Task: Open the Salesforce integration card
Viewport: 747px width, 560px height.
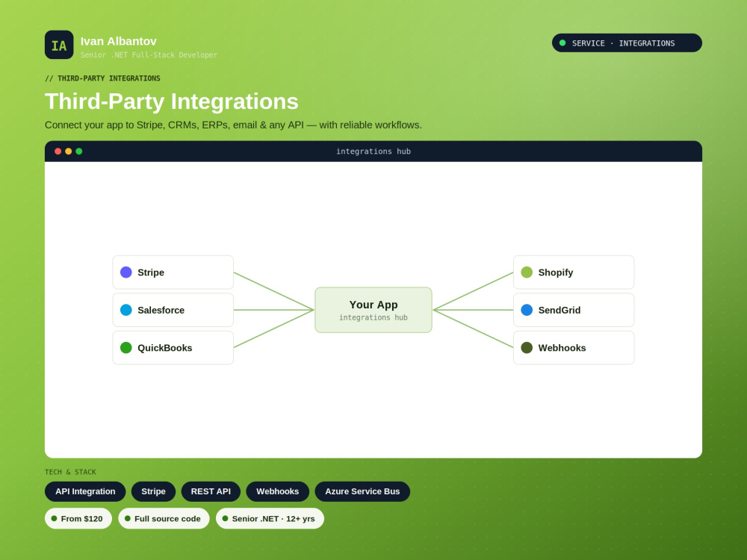Action: (x=173, y=310)
